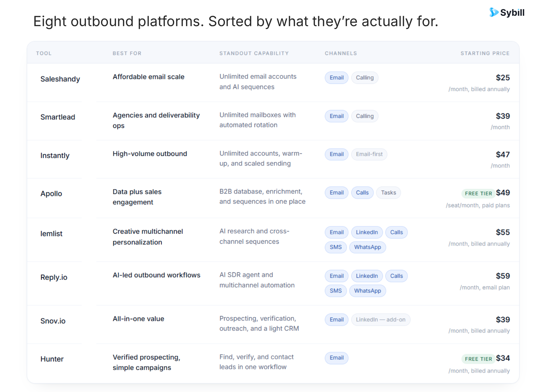This screenshot has width=547, height=392.
Task: Click 'Data plus sales engagement' text
Action: tap(137, 197)
